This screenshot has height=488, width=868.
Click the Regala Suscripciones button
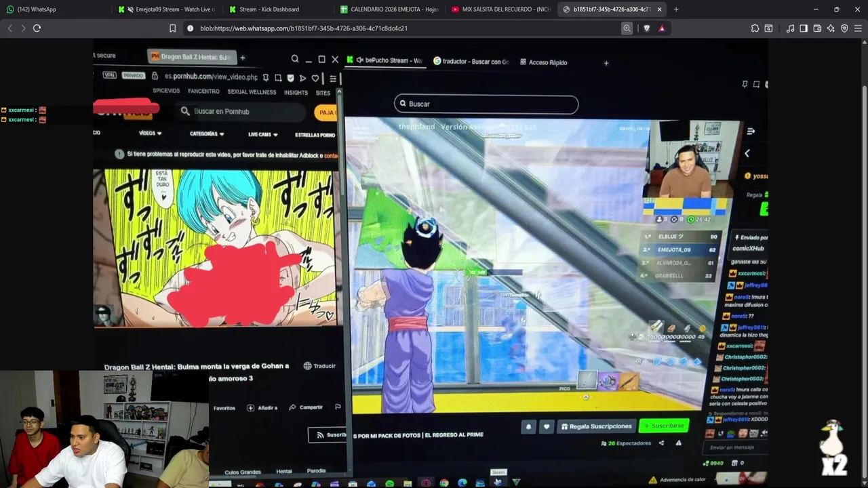click(597, 426)
